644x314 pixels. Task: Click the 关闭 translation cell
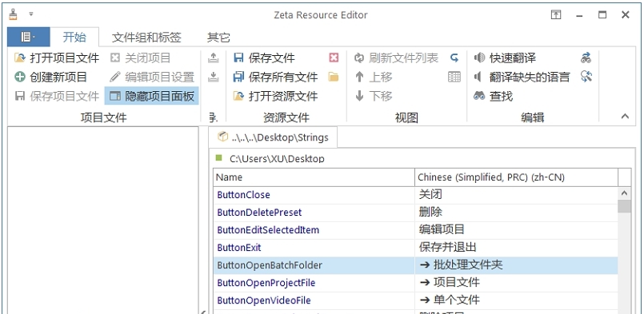tap(516, 195)
